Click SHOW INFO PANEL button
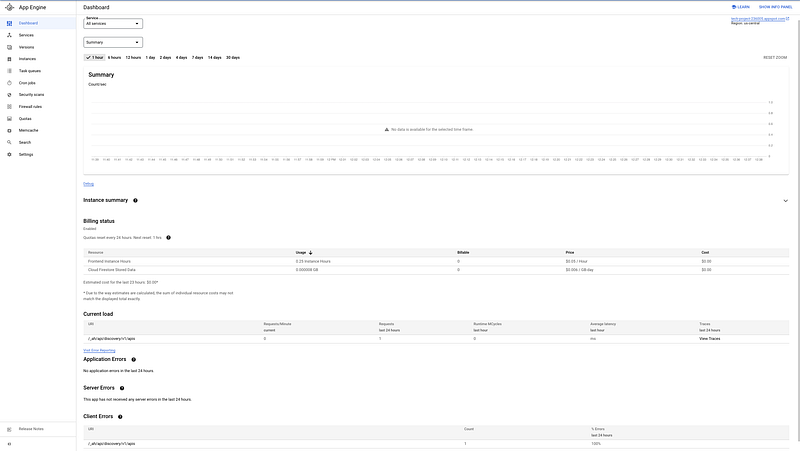The width and height of the screenshot is (800, 451). coord(775,7)
